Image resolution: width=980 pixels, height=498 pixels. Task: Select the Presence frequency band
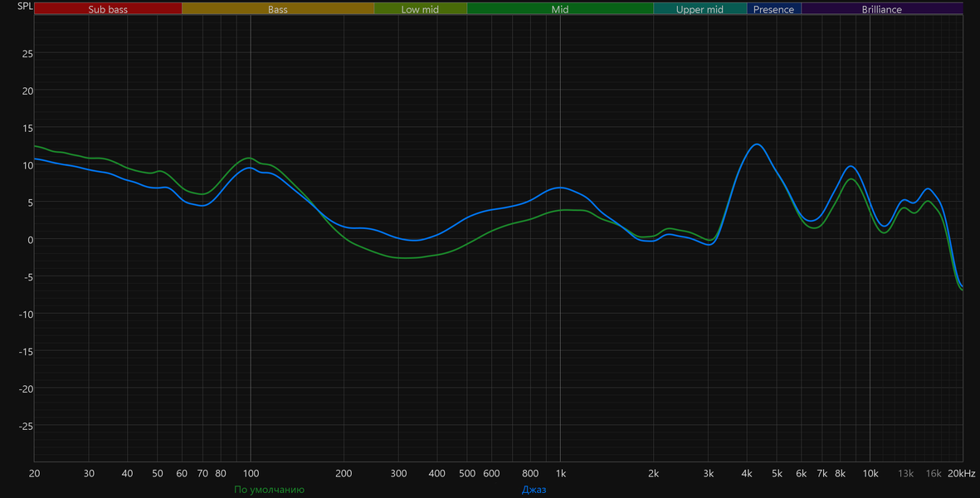click(773, 9)
